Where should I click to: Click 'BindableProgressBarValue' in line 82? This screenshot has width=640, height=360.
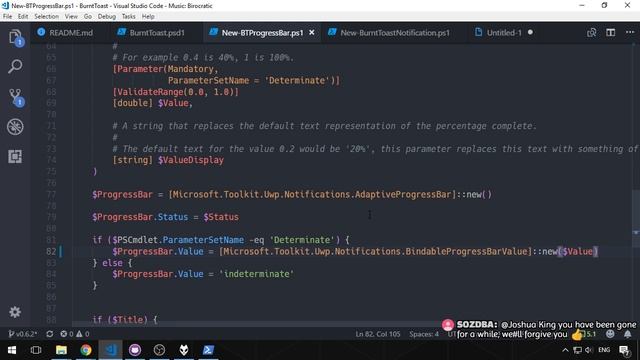coord(466,251)
